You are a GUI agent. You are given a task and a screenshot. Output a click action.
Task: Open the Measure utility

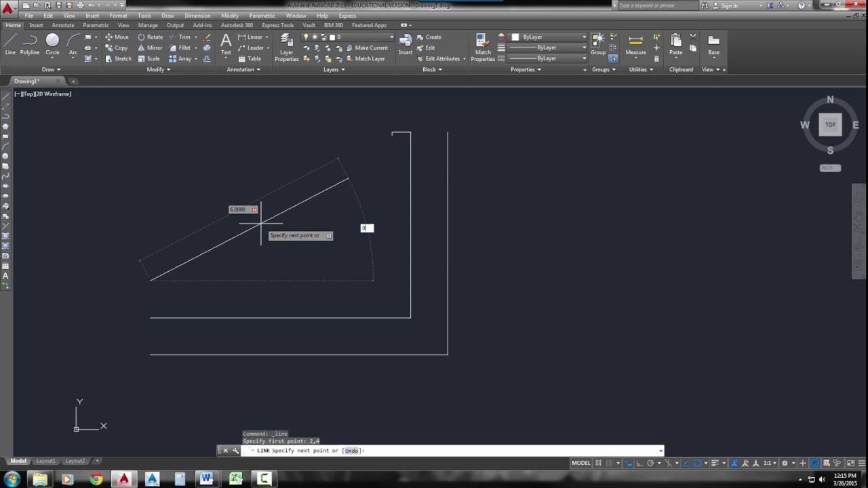click(x=635, y=45)
